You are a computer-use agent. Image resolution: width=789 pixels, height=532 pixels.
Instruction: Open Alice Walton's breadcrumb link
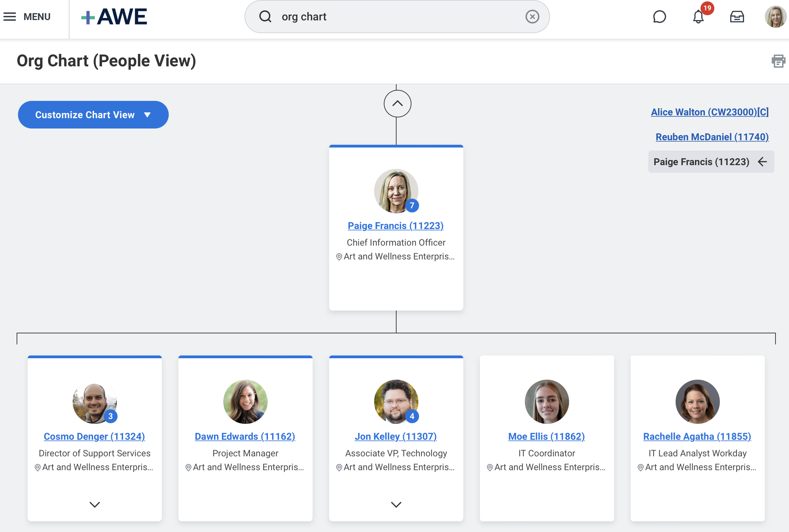click(709, 112)
